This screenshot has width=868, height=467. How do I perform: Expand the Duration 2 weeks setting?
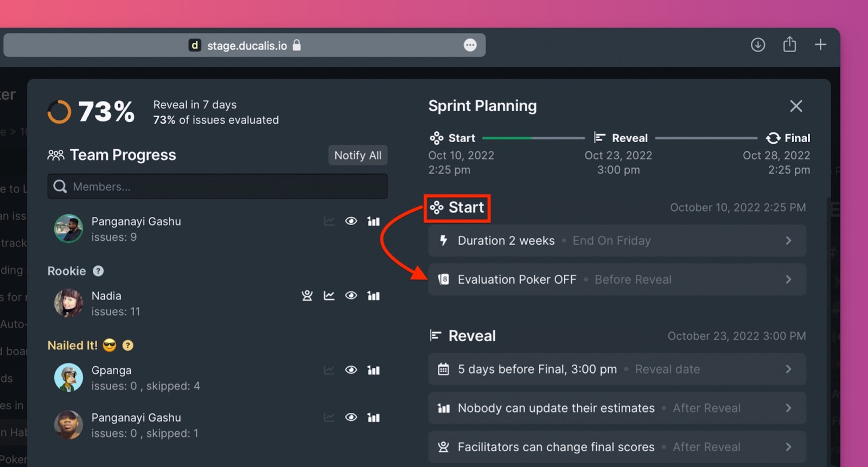[x=617, y=241]
